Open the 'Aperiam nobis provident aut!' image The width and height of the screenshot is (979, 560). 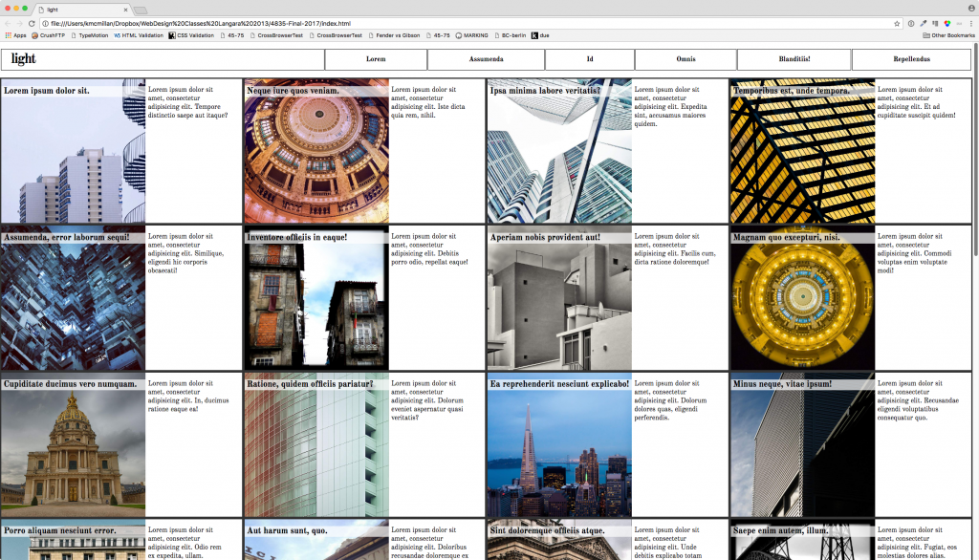[559, 298]
